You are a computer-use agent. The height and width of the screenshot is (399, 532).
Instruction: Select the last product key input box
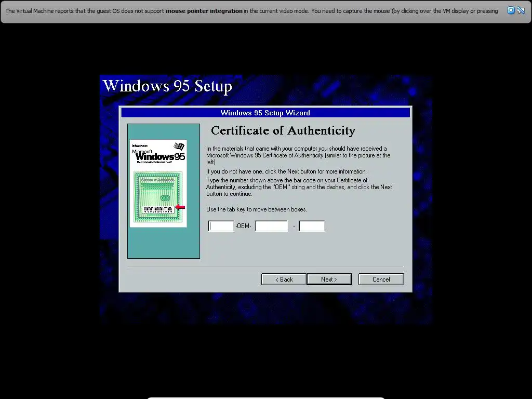(x=312, y=226)
